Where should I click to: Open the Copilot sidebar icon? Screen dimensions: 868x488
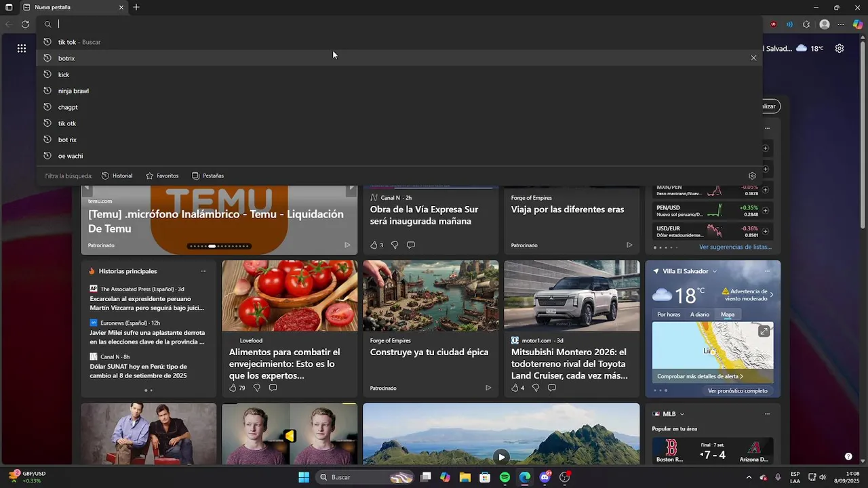(858, 24)
